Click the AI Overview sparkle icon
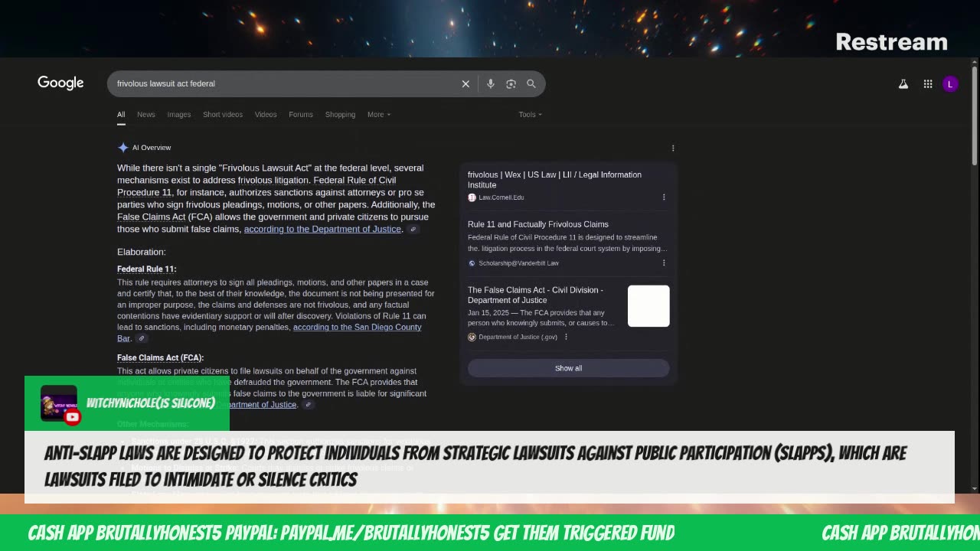Image resolution: width=980 pixels, height=551 pixels. (x=122, y=148)
